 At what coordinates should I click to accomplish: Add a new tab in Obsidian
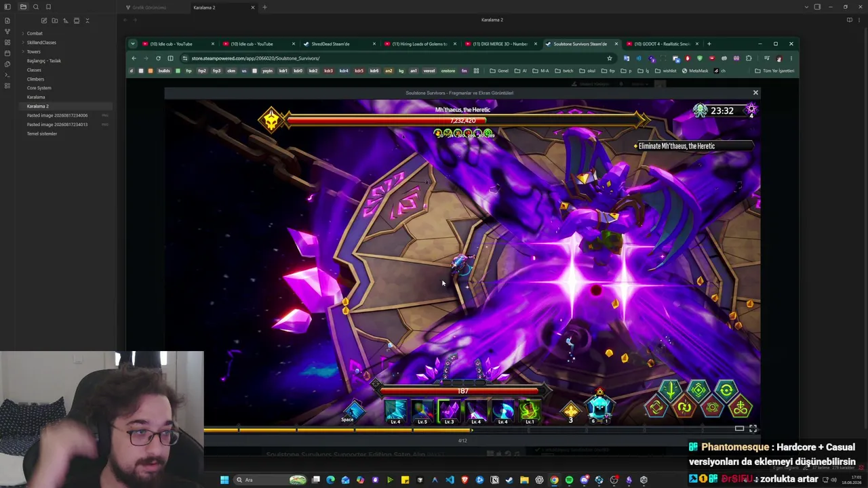point(264,7)
